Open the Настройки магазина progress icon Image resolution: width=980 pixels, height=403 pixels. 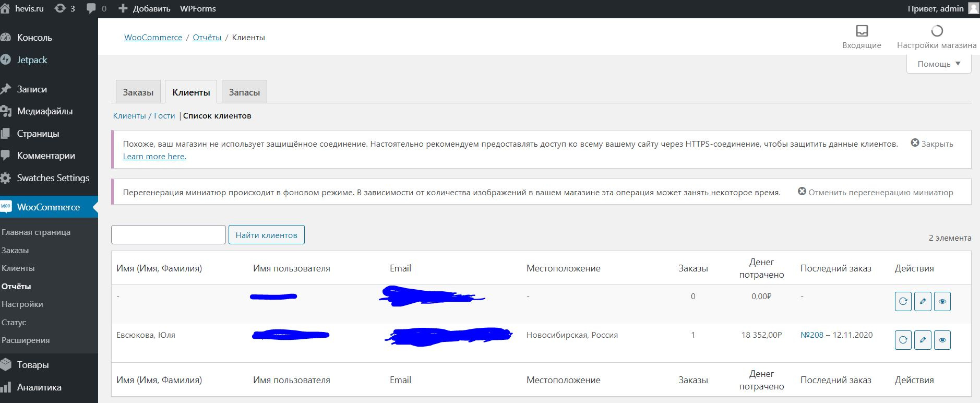(x=937, y=31)
